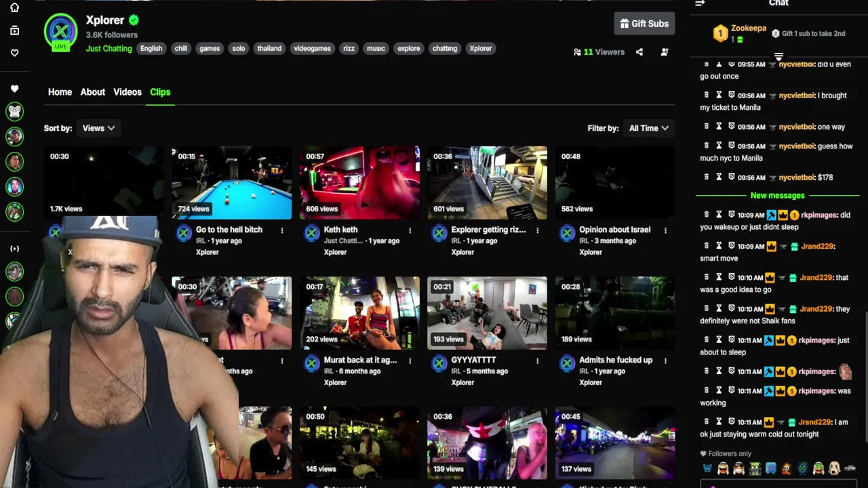This screenshot has width=868, height=488.
Task: Open the 'Admits he fucked up' clip title
Action: point(616,360)
